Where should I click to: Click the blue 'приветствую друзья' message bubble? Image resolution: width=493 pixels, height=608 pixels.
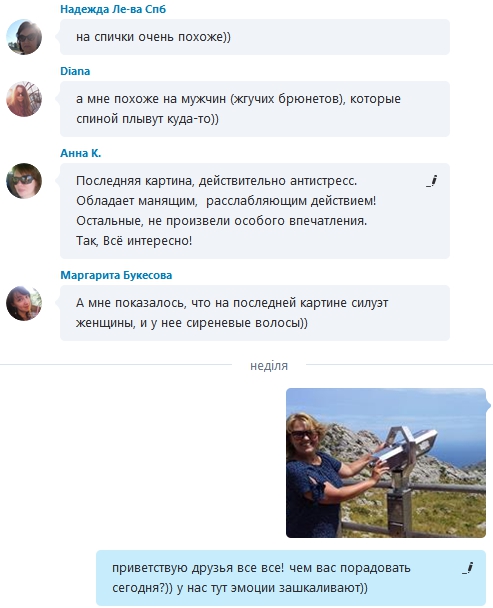(291, 578)
